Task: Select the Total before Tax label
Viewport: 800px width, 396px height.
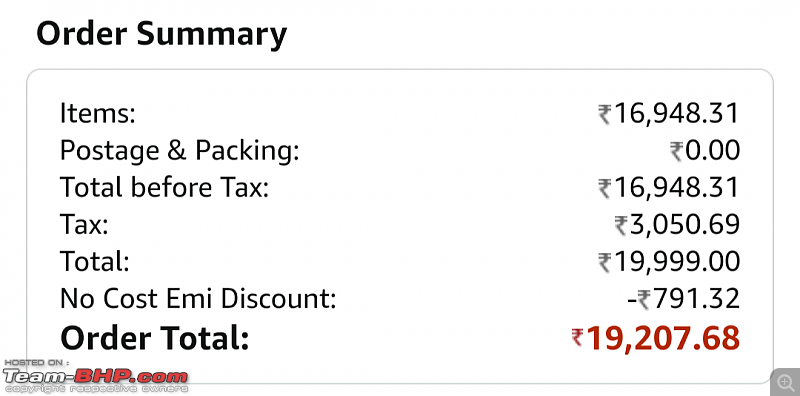Action: [164, 187]
